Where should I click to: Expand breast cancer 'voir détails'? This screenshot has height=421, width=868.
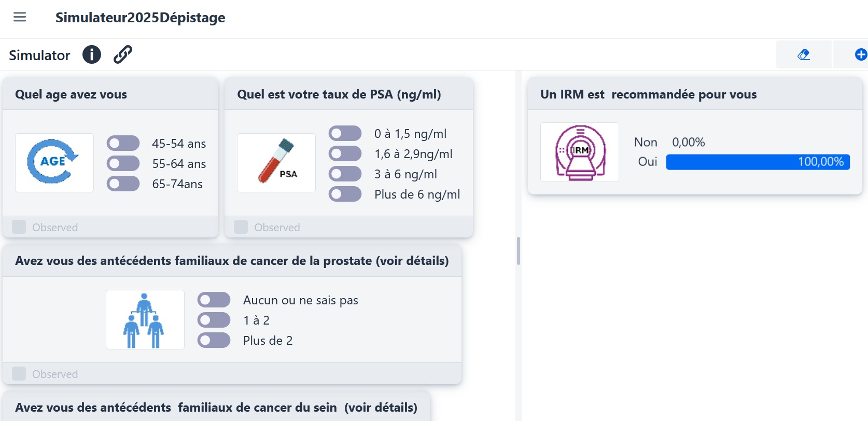(x=382, y=408)
